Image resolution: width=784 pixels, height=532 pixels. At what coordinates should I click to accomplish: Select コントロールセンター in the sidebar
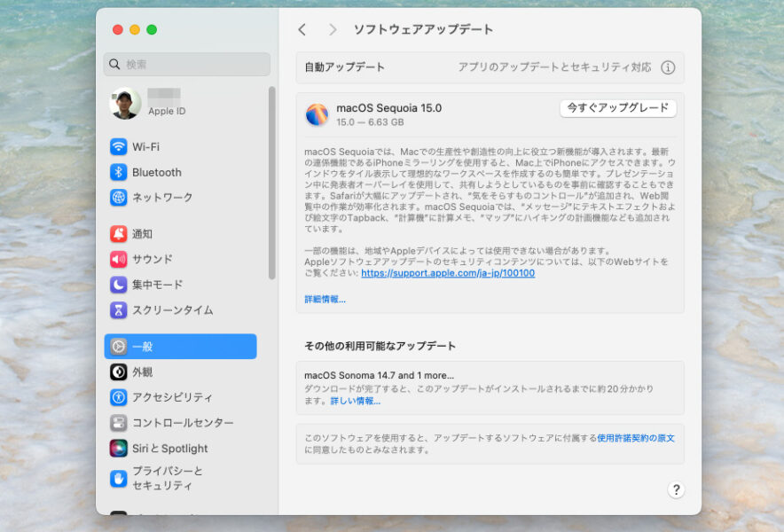point(181,423)
